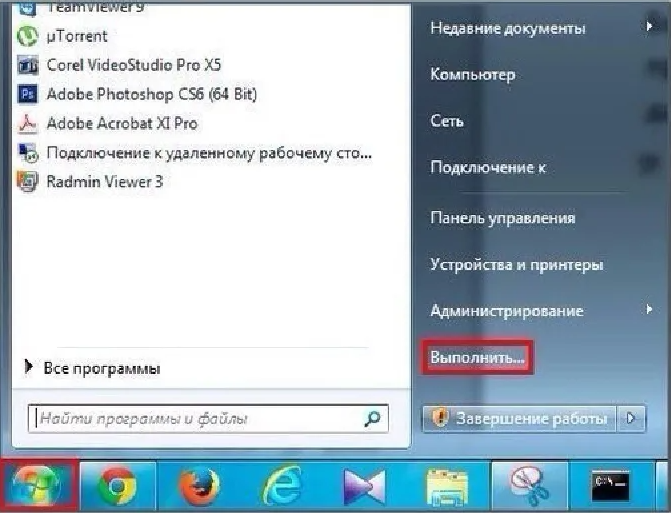Open Подключение к in right pane

(x=488, y=167)
